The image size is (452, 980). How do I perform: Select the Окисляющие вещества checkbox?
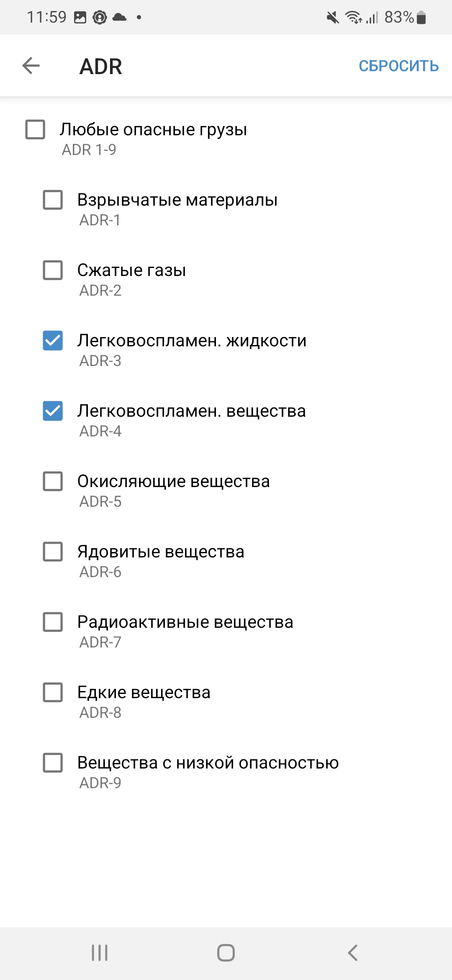click(x=53, y=481)
